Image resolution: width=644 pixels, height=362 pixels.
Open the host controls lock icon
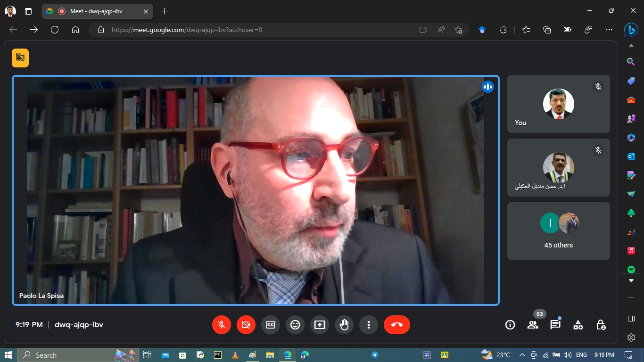click(x=601, y=325)
